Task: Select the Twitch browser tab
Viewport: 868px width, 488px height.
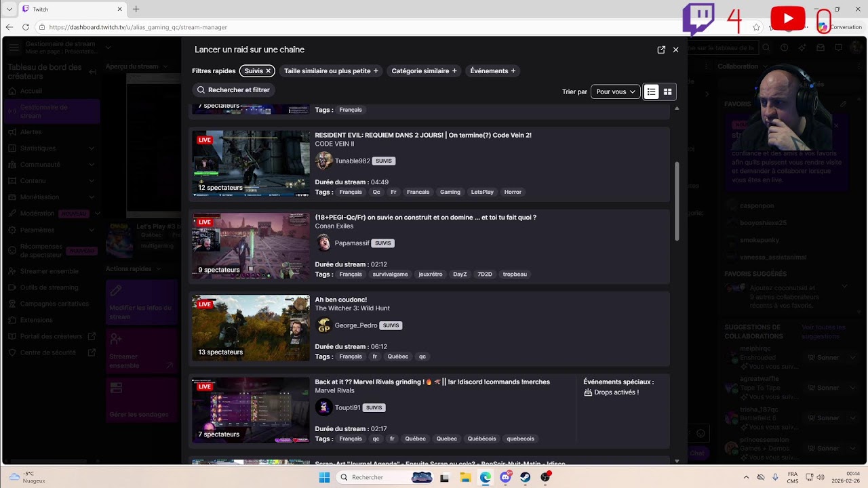Action: click(x=73, y=9)
